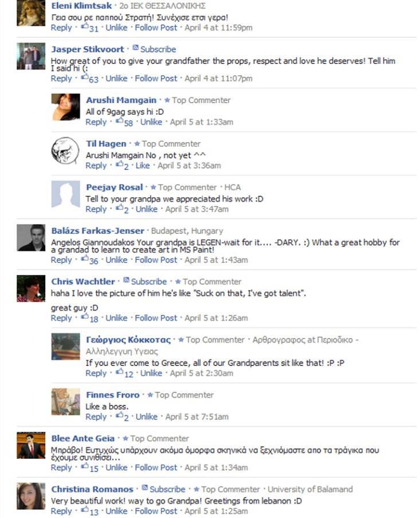420x518 pixels.
Task: Open the April 5 at 1:43am timestamp link
Action: point(216,260)
